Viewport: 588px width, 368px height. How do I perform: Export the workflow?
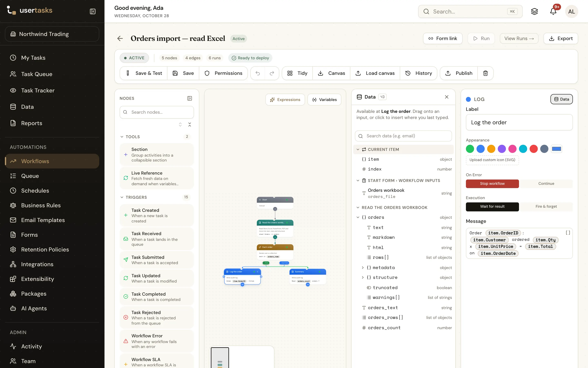point(561,38)
